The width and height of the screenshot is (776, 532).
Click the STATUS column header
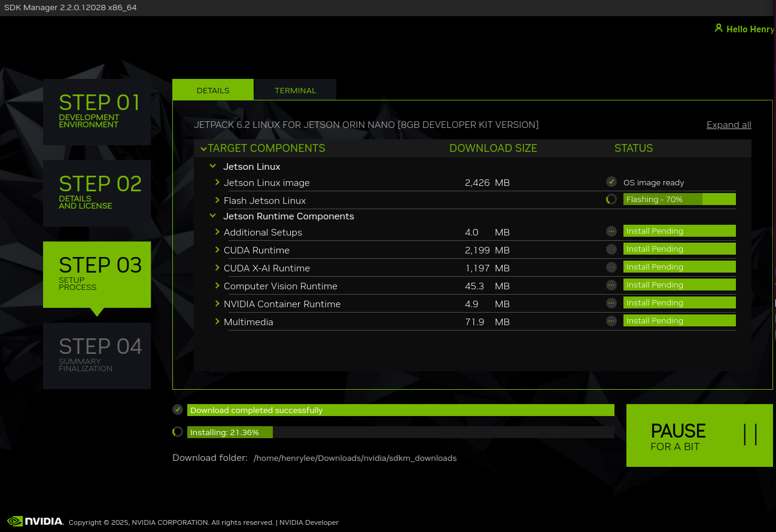pos(634,148)
